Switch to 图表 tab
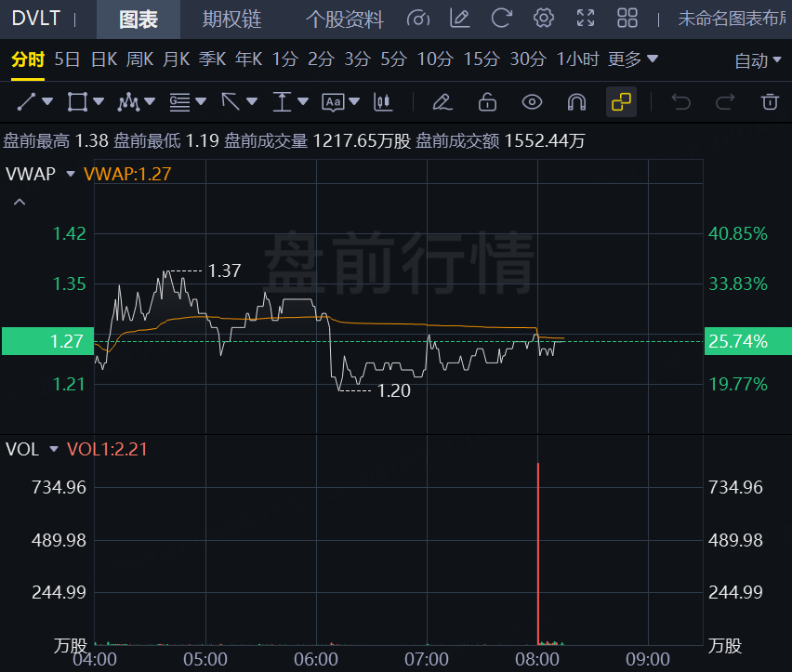This screenshot has width=792, height=672. pos(139,20)
